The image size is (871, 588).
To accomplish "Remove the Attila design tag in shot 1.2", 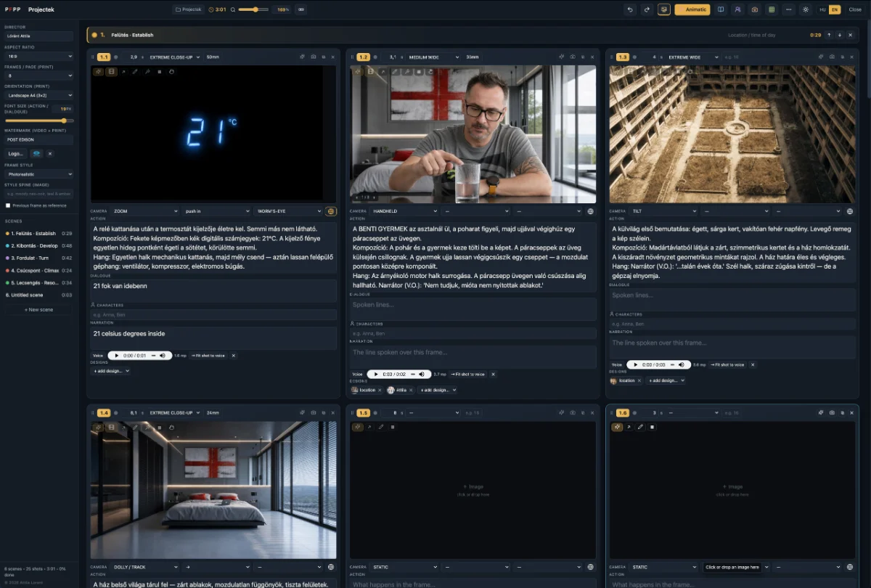I will pos(411,390).
